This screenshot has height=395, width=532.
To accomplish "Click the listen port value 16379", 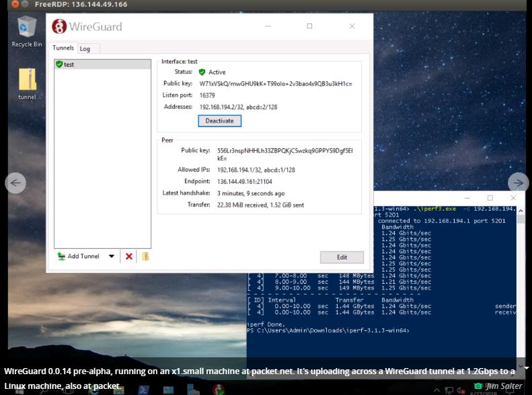I will tap(207, 96).
